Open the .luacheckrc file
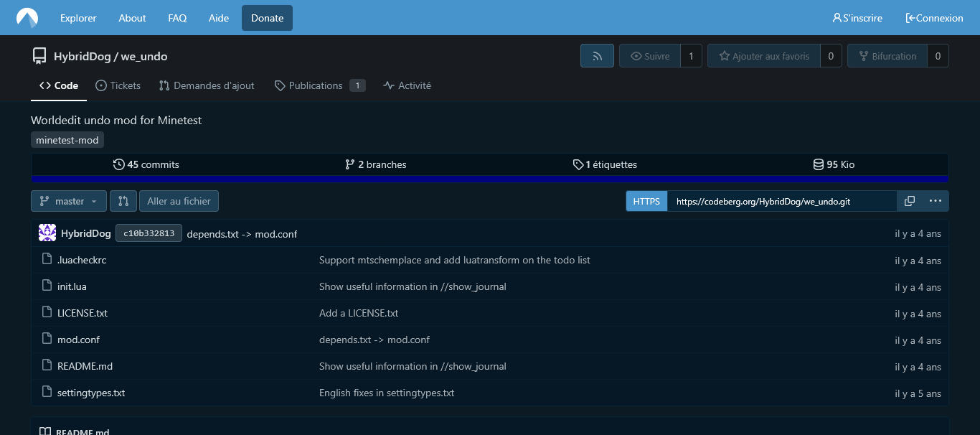The height and width of the screenshot is (435, 980). click(x=82, y=260)
